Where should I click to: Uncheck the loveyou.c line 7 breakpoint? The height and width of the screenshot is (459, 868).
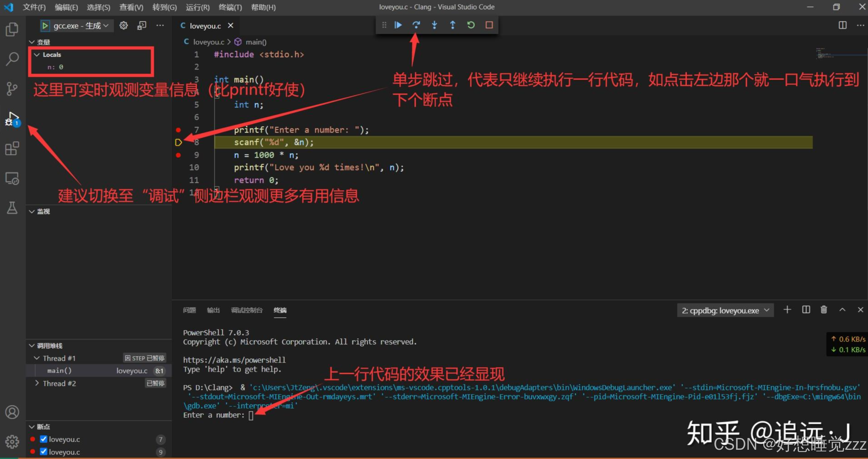(x=43, y=439)
